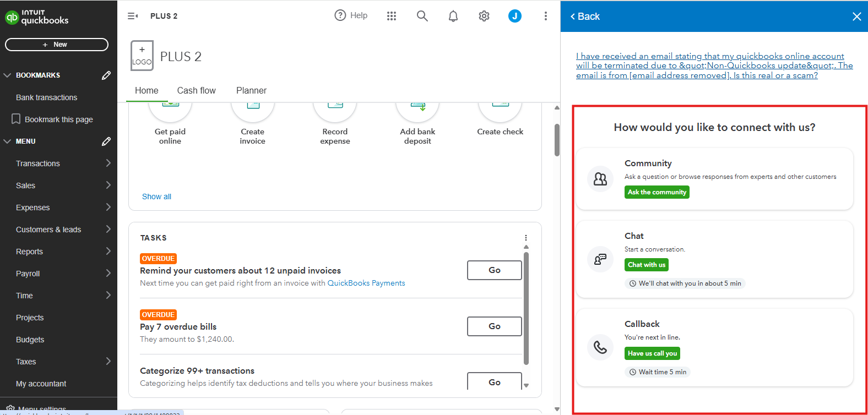The height and width of the screenshot is (415, 868).
Task: Open the settings gear icon
Action: click(x=484, y=16)
